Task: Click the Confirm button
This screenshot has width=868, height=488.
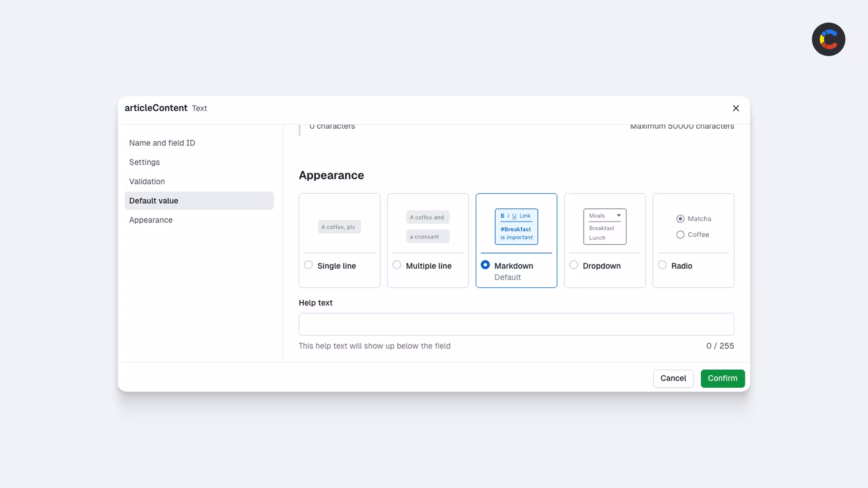Action: point(722,379)
